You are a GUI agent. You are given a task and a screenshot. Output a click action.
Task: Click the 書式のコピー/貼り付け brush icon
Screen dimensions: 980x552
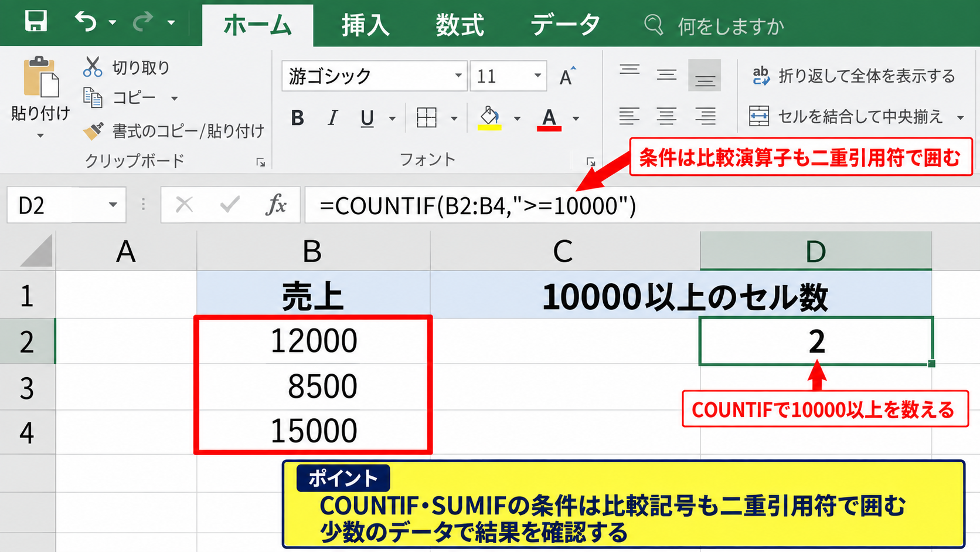(x=93, y=130)
